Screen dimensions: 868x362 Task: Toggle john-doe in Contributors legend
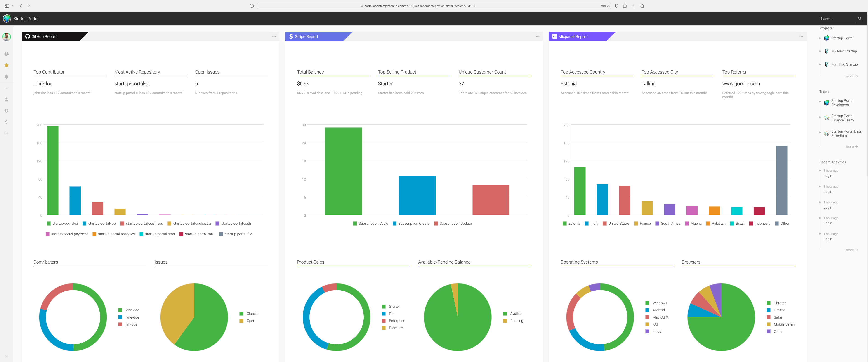pyautogui.click(x=129, y=310)
